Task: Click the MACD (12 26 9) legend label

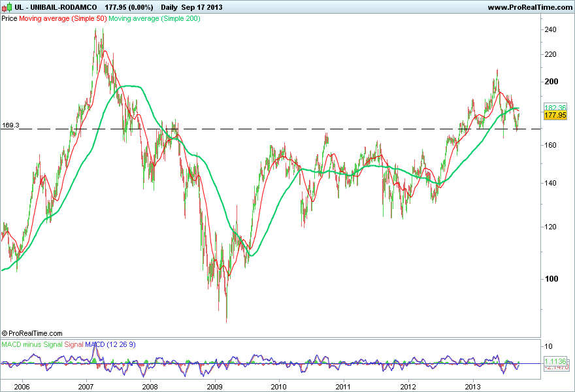Action: [110, 345]
